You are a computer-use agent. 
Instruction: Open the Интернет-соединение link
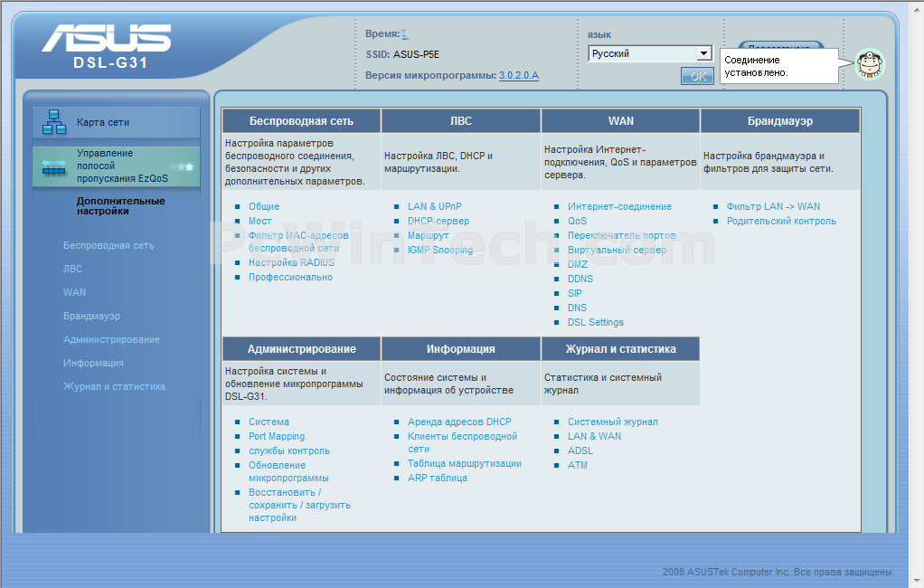pos(619,206)
